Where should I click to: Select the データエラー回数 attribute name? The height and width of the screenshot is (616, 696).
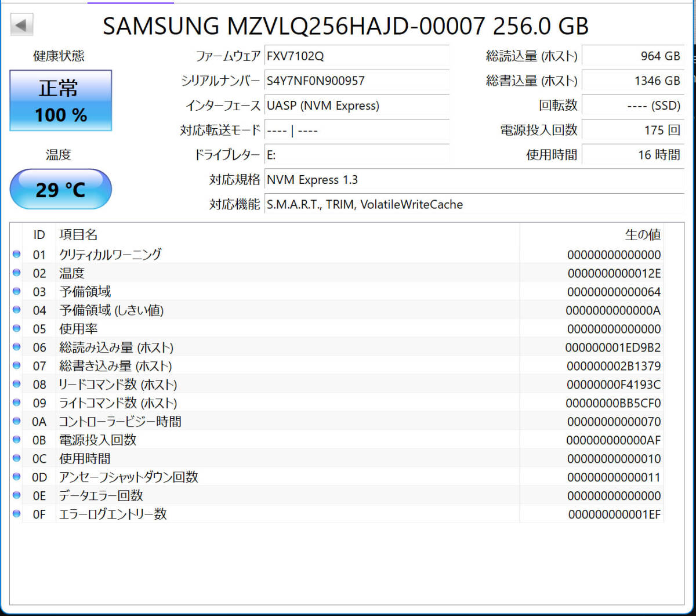click(x=101, y=496)
